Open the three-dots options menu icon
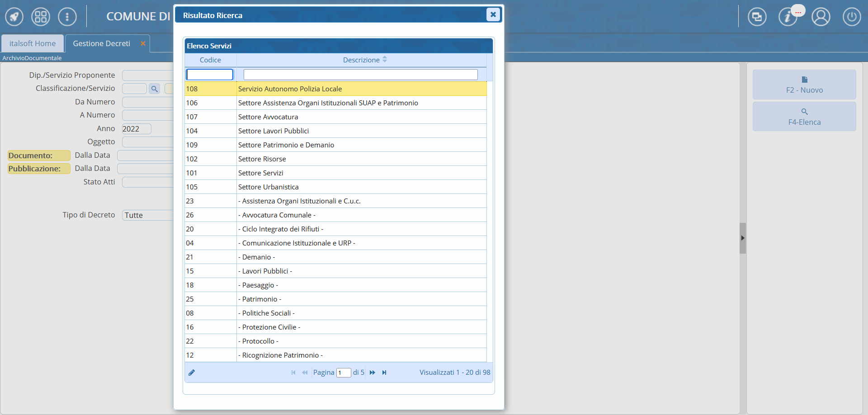 pyautogui.click(x=67, y=17)
